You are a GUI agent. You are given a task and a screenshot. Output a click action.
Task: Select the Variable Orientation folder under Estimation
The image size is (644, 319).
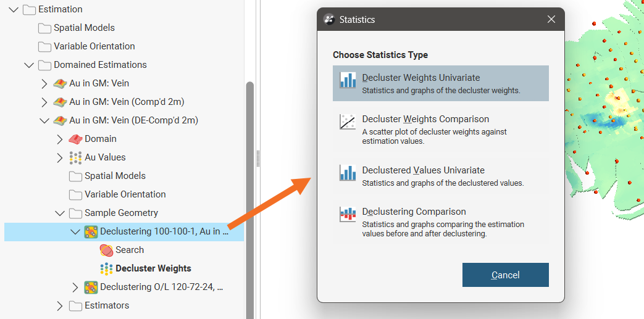click(x=94, y=46)
